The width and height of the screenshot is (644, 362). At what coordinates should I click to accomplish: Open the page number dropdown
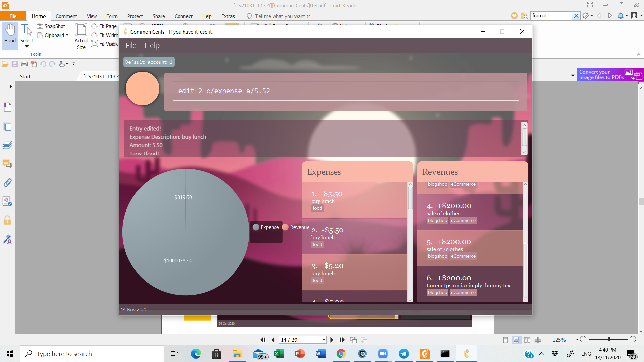(x=324, y=340)
